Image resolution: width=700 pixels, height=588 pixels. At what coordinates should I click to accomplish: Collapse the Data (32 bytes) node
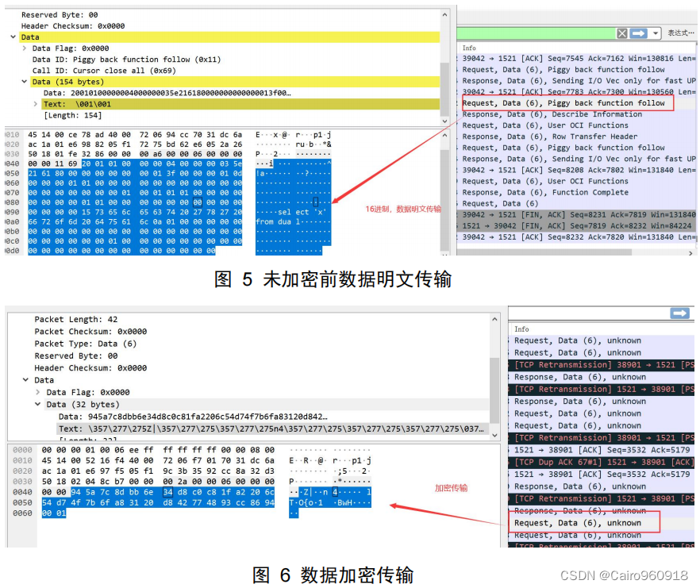[x=38, y=404]
